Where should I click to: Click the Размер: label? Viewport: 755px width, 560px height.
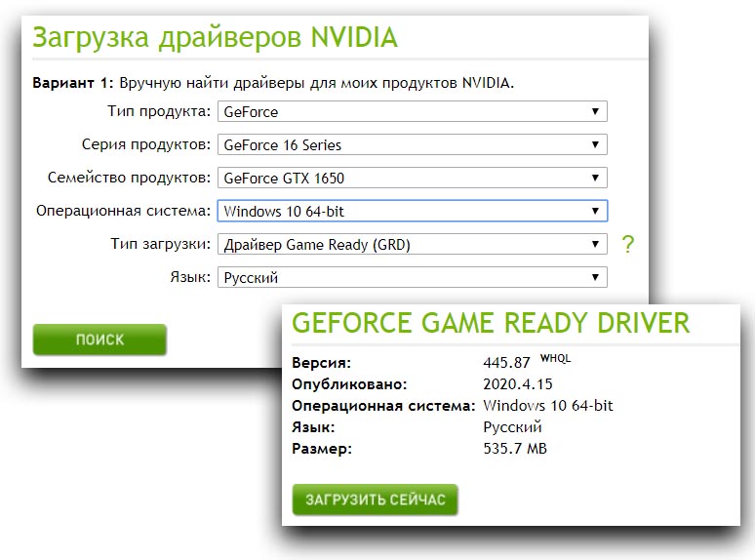coord(322,449)
